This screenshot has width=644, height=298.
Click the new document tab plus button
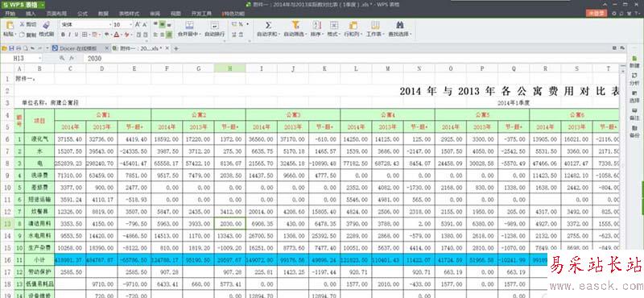tap(176, 48)
